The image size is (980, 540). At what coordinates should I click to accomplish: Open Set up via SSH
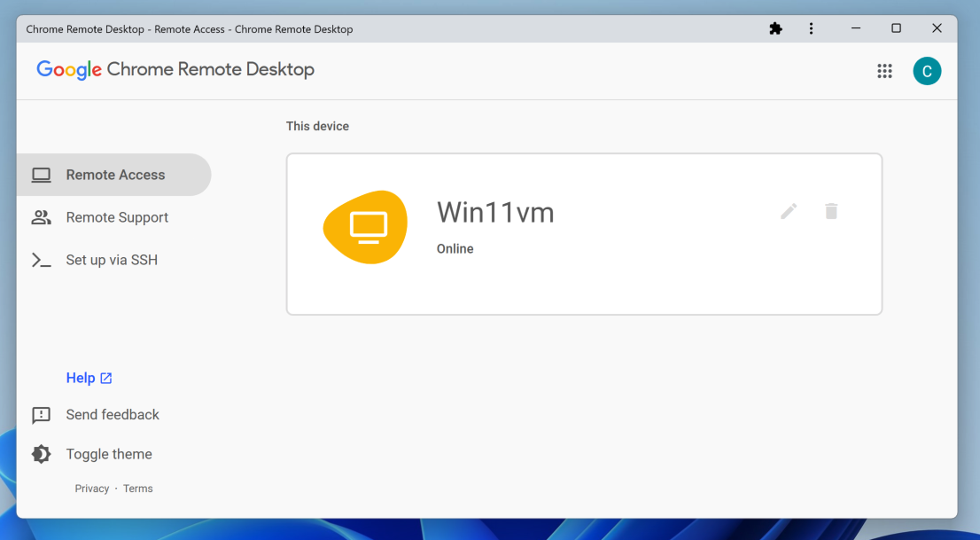111,260
